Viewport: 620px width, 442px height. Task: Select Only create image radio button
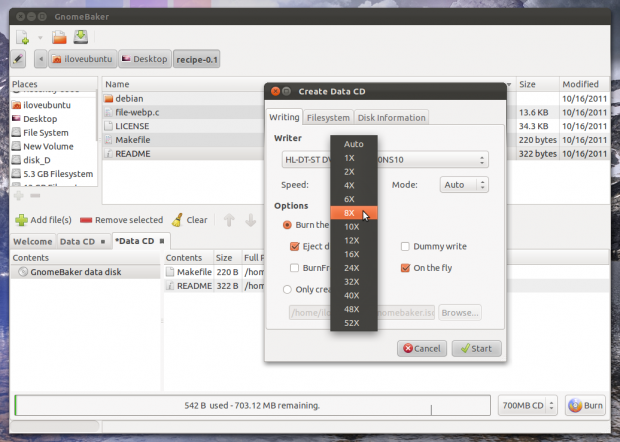287,289
